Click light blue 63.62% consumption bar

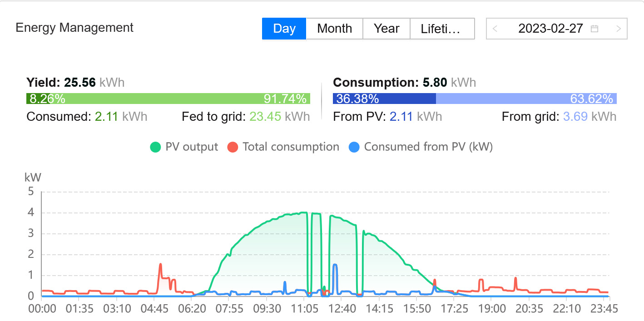[x=526, y=99]
